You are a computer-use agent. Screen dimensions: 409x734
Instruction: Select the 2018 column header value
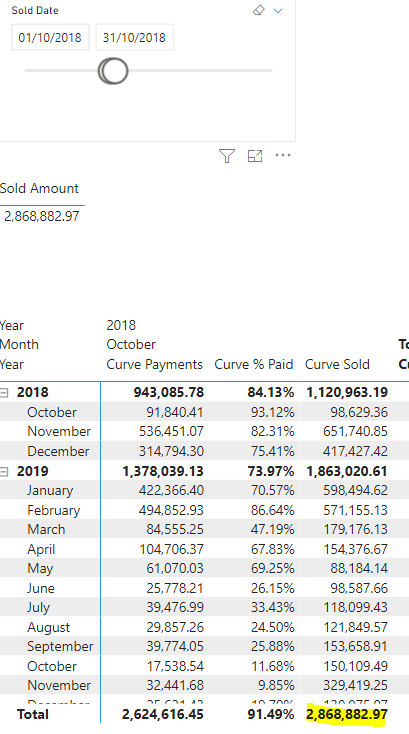121,325
